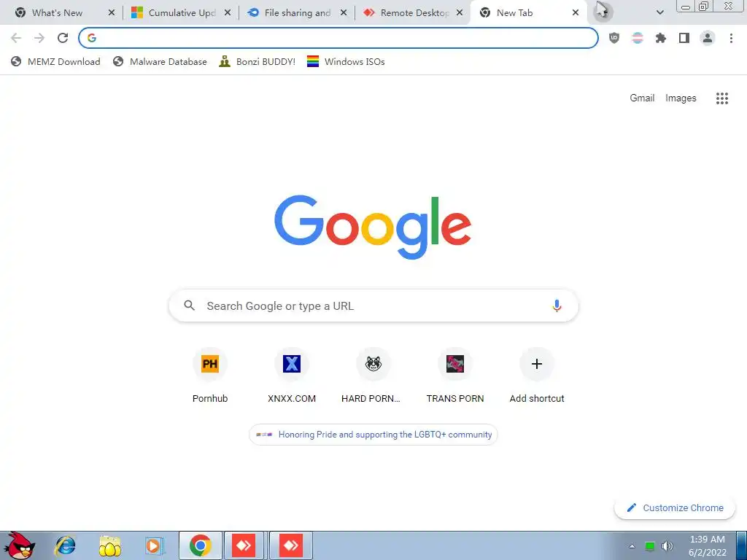
Task: Open the volume speaker tray icon
Action: [x=667, y=546]
